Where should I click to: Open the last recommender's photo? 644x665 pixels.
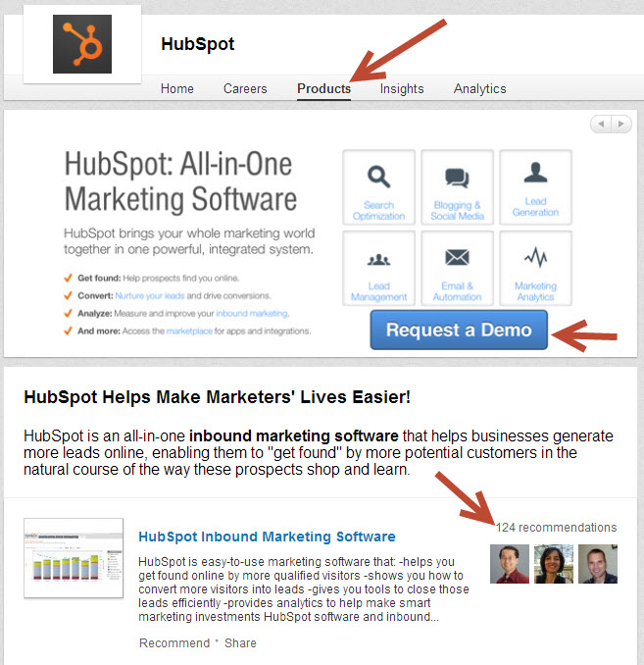[x=598, y=564]
